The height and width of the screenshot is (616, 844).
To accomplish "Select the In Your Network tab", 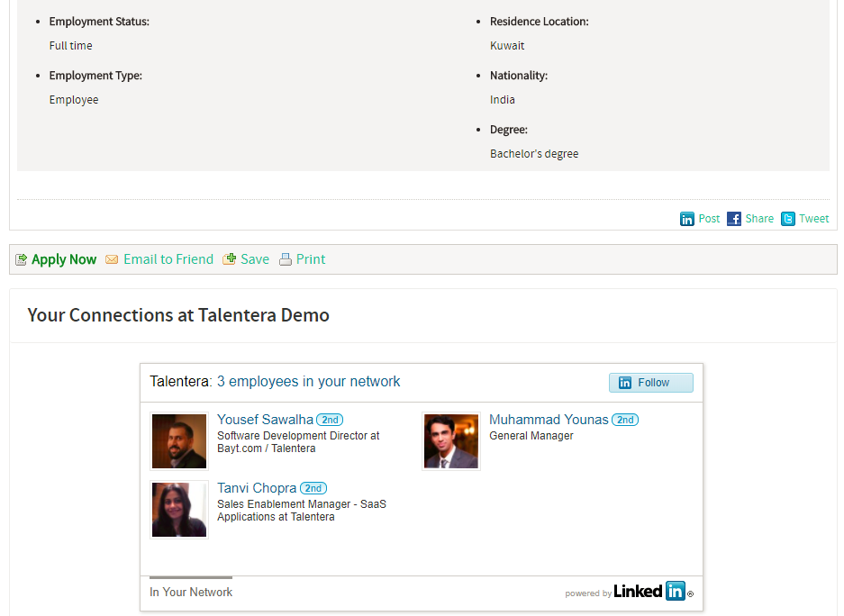I will point(191,592).
